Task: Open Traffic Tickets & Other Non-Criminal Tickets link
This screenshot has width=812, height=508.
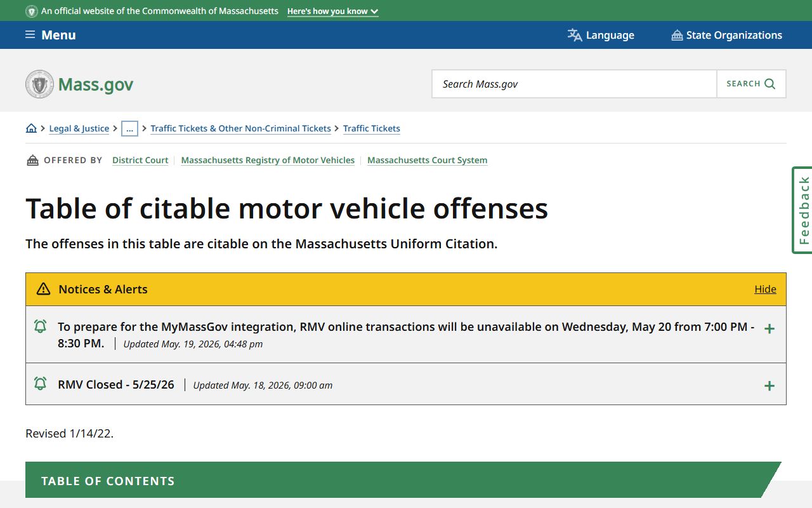Action: 240,128
